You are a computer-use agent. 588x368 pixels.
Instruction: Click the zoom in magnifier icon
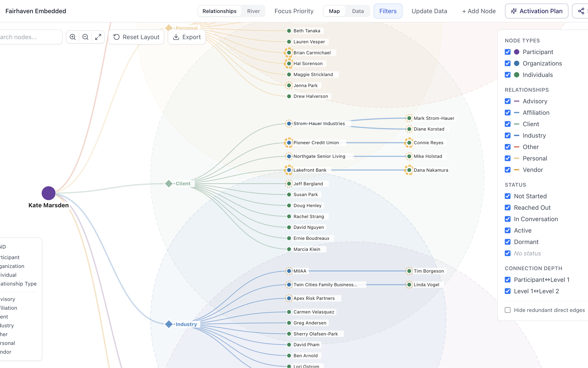pyautogui.click(x=72, y=37)
